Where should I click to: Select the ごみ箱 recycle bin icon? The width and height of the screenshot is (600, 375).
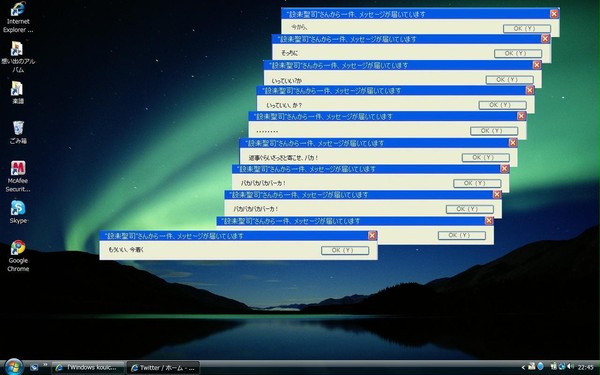18,132
